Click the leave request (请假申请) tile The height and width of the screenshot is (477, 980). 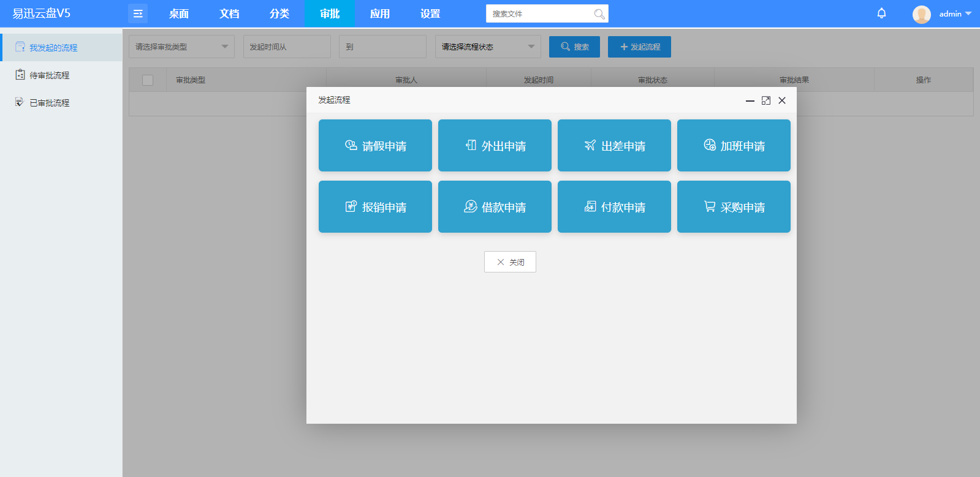(375, 146)
